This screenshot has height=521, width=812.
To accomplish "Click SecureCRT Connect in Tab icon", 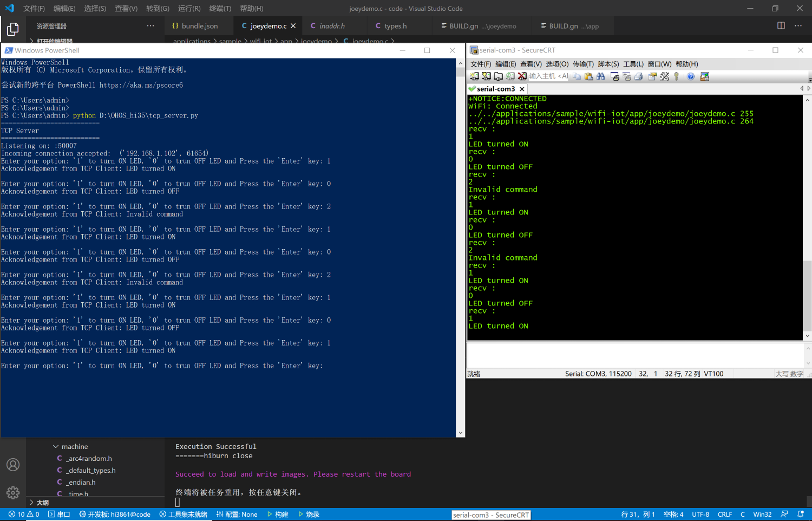I will coord(499,76).
